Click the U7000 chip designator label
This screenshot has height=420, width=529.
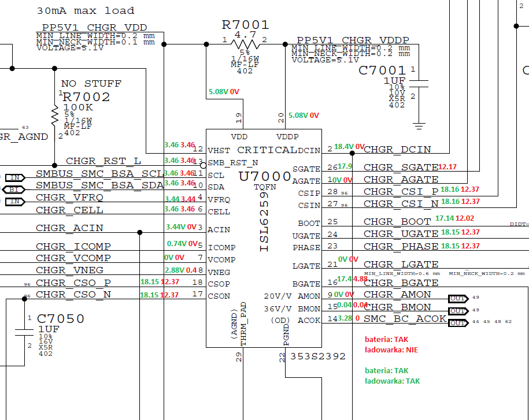click(x=265, y=176)
